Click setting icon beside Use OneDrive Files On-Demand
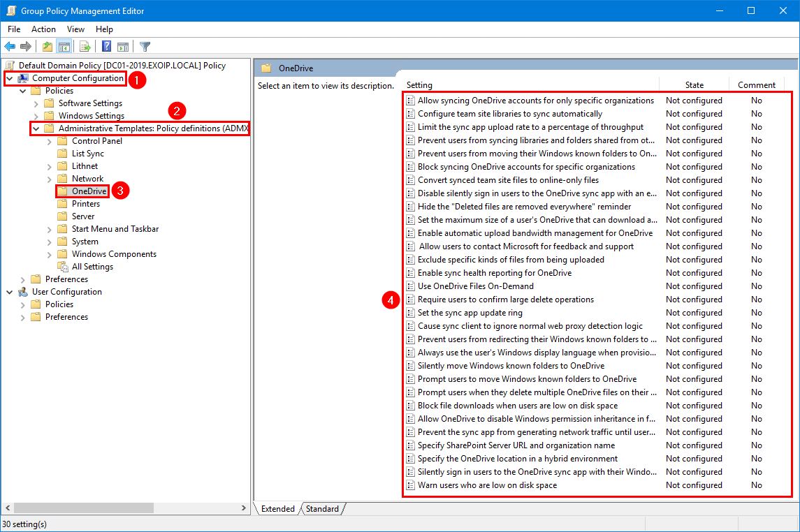Screen dimensions: 800x532 pyautogui.click(x=410, y=286)
